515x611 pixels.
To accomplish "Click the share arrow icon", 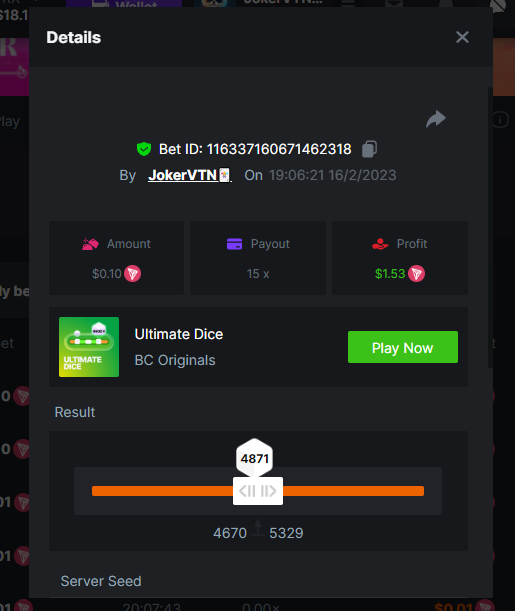I will pyautogui.click(x=436, y=119).
